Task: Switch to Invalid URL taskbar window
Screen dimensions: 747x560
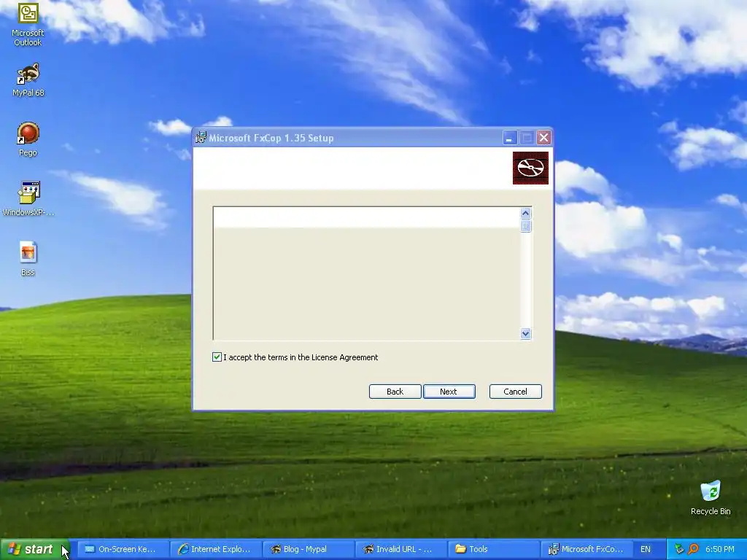Action: point(401,549)
